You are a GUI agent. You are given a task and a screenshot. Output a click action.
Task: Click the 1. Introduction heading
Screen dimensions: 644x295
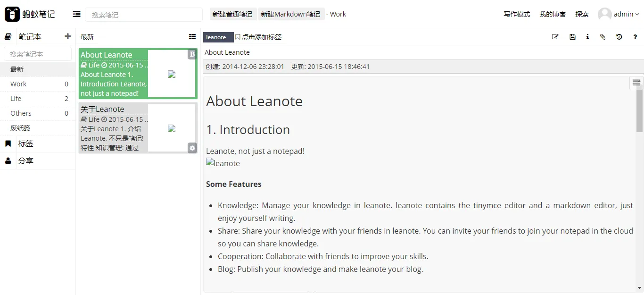[x=248, y=130]
